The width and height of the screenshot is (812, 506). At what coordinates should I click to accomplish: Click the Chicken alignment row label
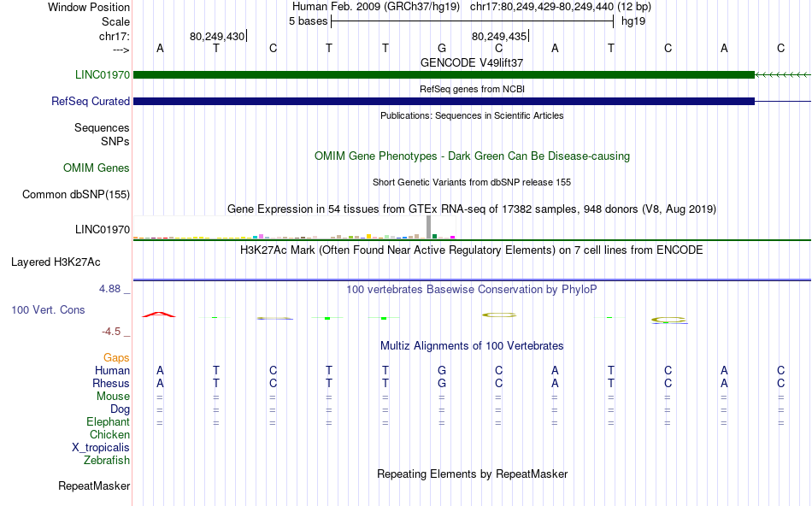click(109, 434)
